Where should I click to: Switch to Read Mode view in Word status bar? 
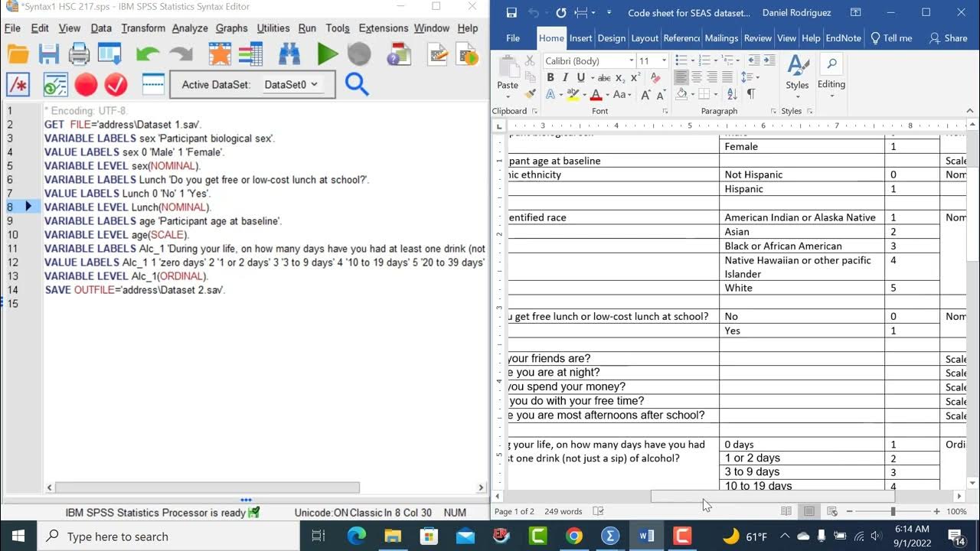pyautogui.click(x=786, y=511)
